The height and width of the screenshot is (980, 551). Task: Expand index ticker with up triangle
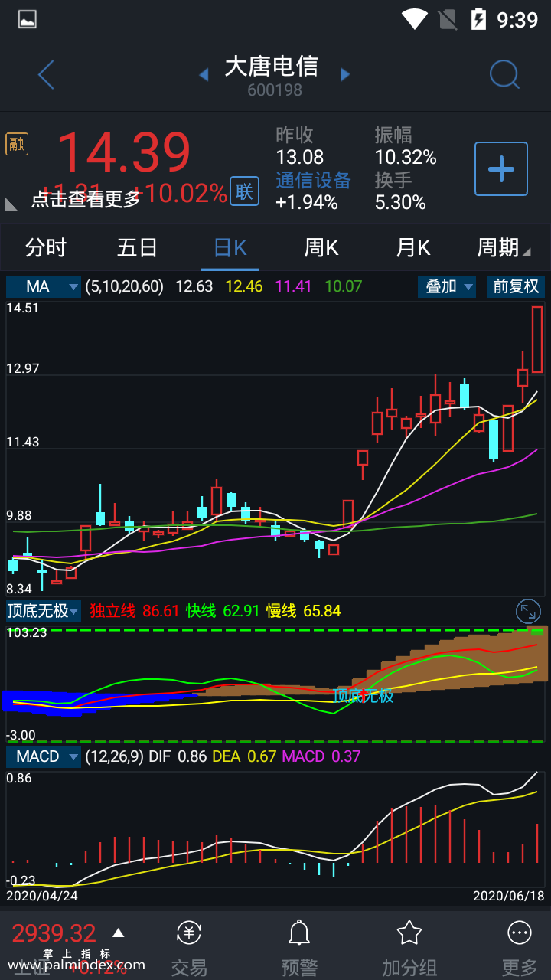118,933
